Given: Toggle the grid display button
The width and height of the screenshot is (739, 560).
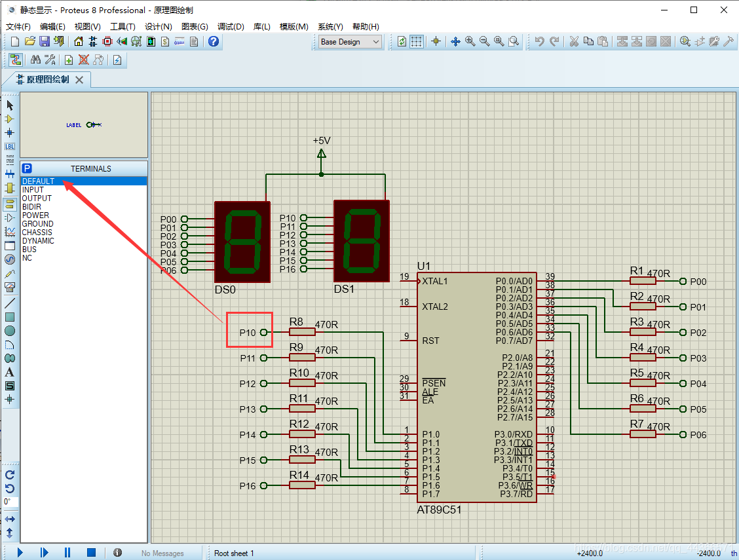Looking at the screenshot, I should click(x=417, y=41).
